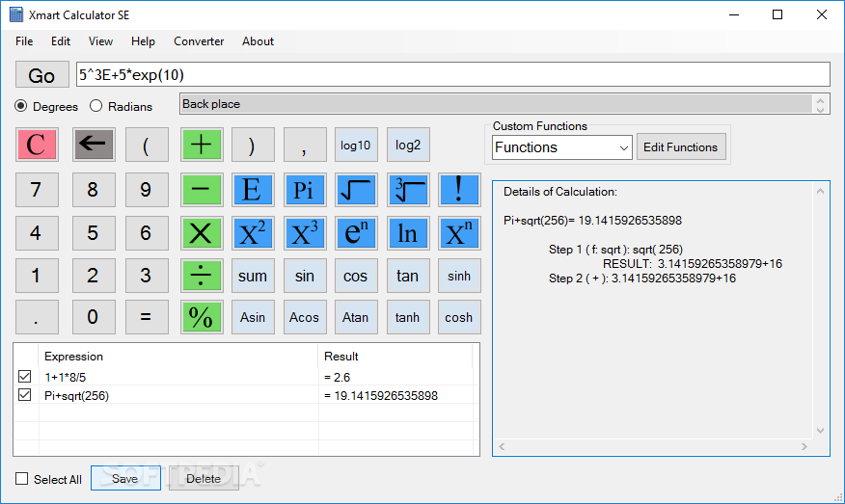The height and width of the screenshot is (504, 845).
Task: Click the tan function button
Action: coord(408,276)
